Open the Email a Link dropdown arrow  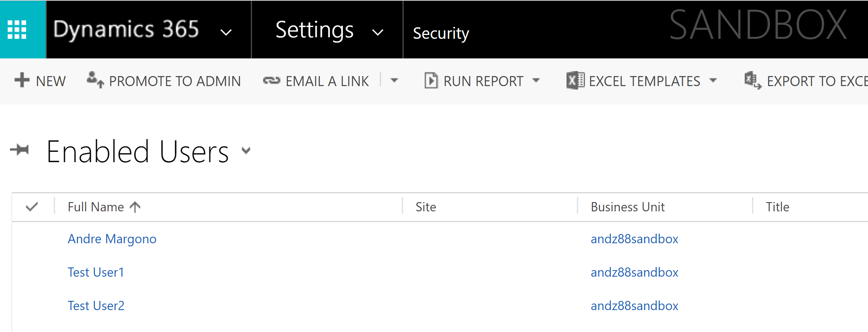pyautogui.click(x=394, y=81)
